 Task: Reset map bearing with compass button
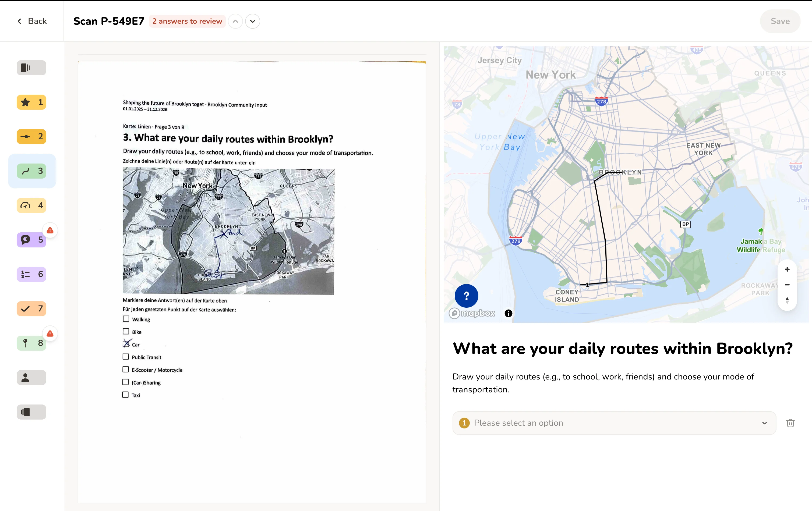point(787,300)
